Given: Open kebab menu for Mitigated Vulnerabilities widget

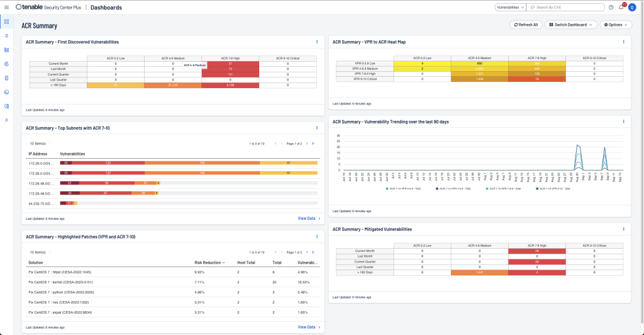Looking at the screenshot, I should point(623,229).
